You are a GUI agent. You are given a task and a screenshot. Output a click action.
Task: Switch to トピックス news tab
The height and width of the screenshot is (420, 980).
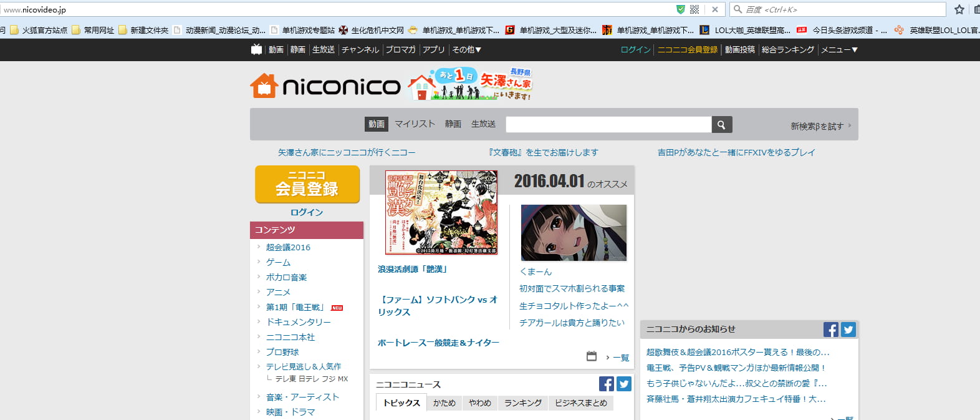[x=401, y=403]
